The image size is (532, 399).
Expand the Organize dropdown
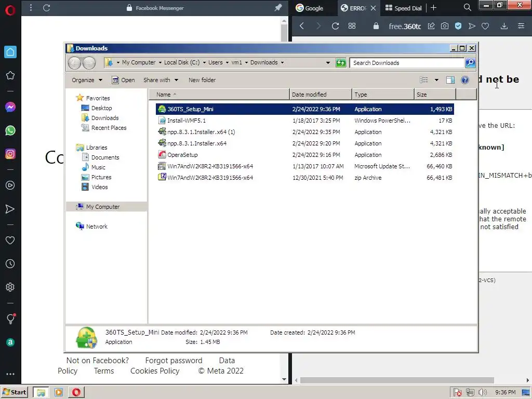tap(87, 80)
